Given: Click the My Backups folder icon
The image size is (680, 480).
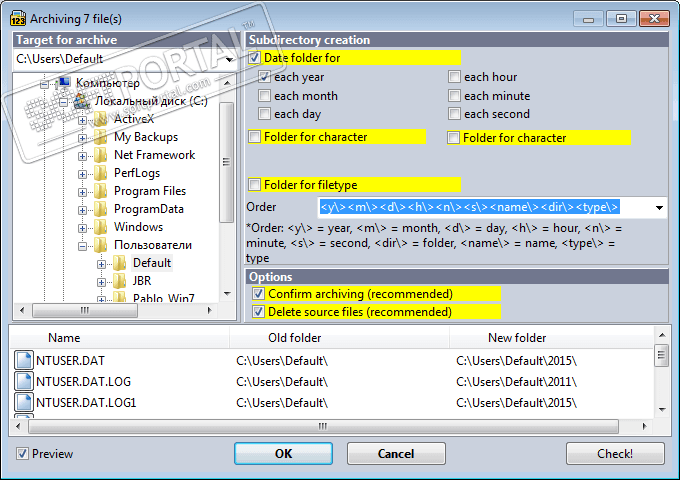Looking at the screenshot, I should pyautogui.click(x=101, y=137).
